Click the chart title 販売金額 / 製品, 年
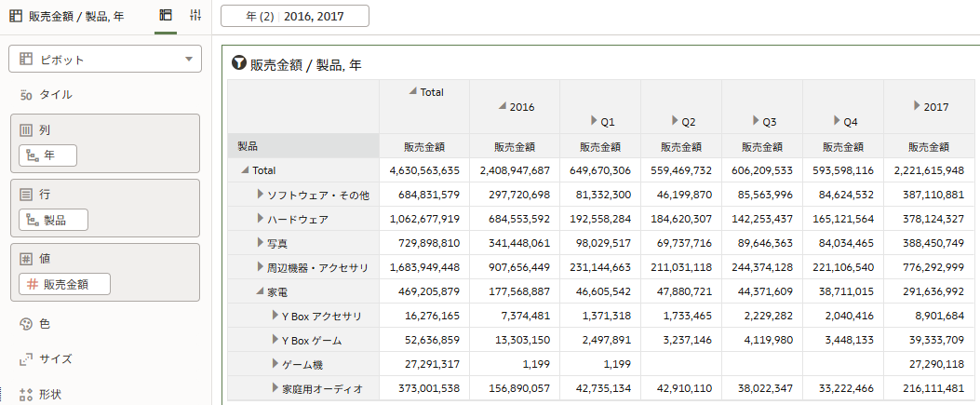Image resolution: width=980 pixels, height=405 pixels. click(x=305, y=63)
